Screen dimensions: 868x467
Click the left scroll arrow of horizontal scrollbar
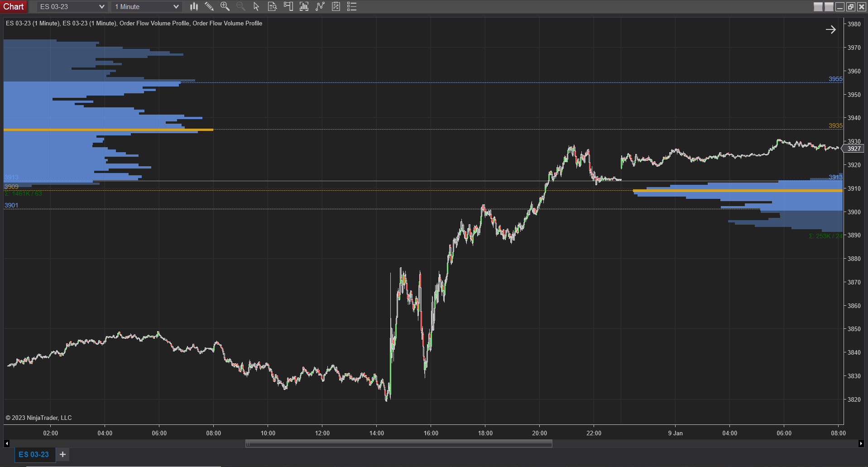6,443
